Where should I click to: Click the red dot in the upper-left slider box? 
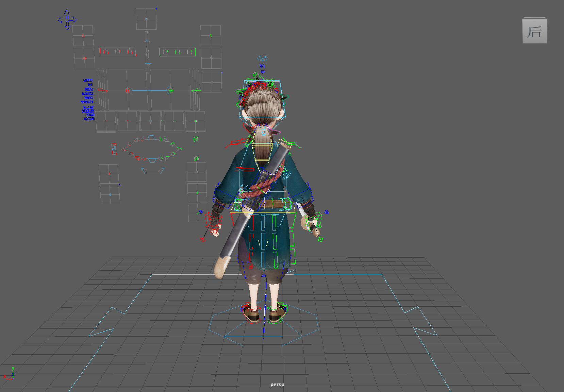(x=83, y=35)
